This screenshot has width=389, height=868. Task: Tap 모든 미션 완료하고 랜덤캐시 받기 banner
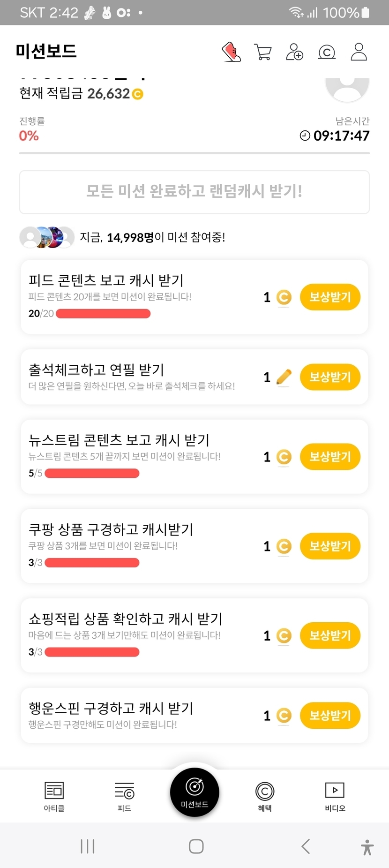coord(194,192)
